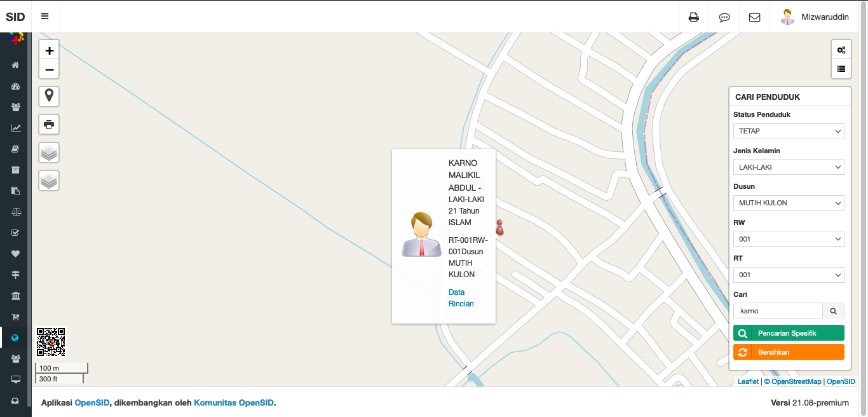Open the Jenis Kelamin dropdown showing LAKI-LAKI
This screenshot has height=417, width=868.
point(789,167)
